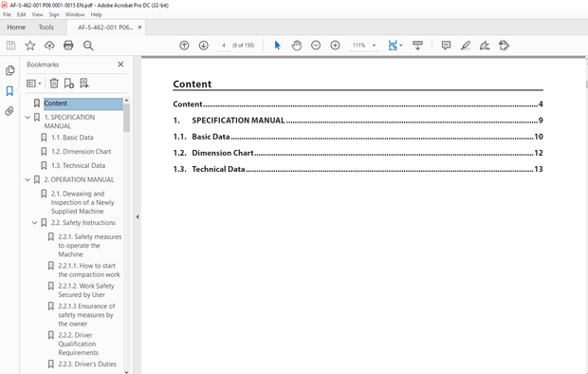Zoom in with plus icon
The image size is (588, 374).
(x=335, y=46)
